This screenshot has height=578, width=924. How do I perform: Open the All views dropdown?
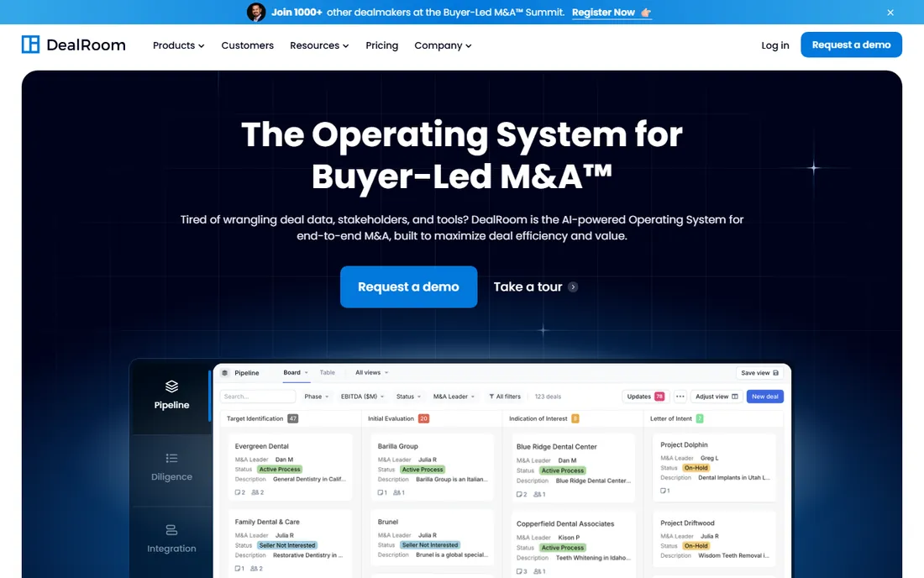tap(371, 373)
